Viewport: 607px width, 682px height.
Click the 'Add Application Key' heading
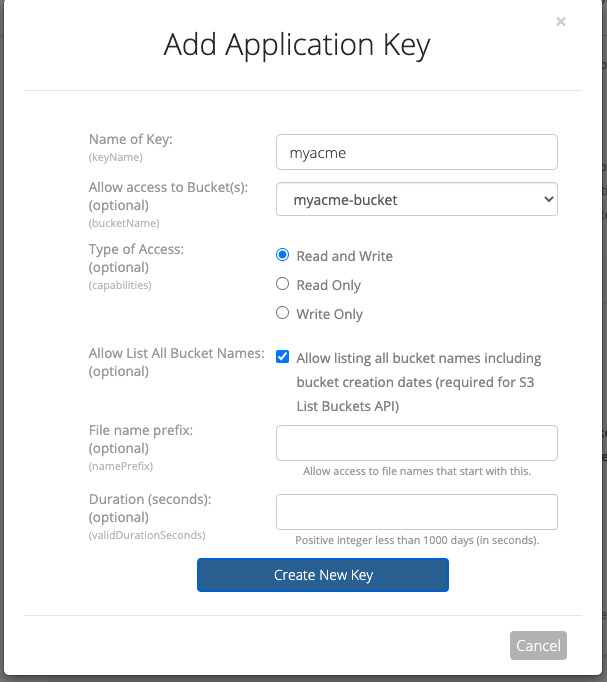(x=297, y=45)
